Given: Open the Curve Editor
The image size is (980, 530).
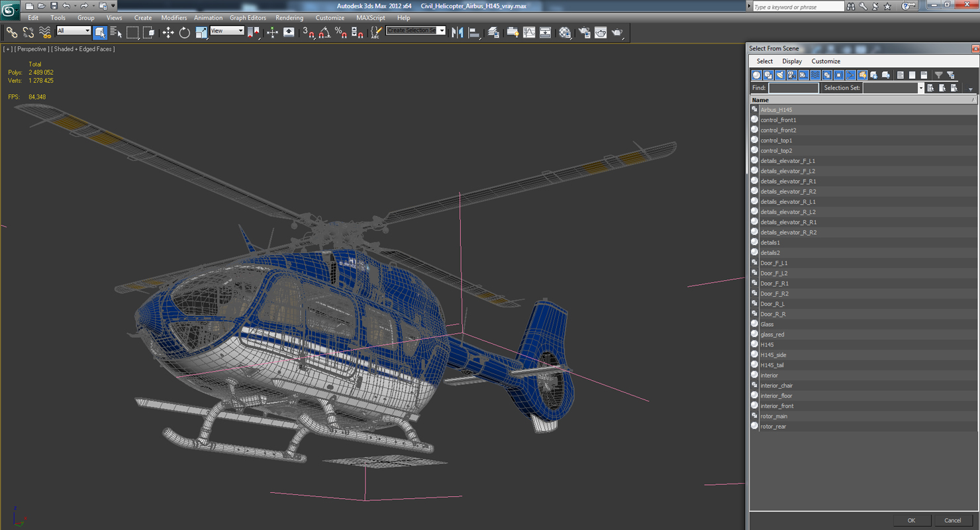Looking at the screenshot, I should pos(529,32).
